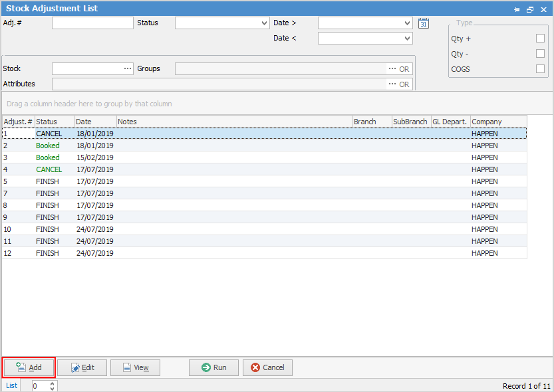Open the Groups ellipsis selector
Viewport: 554px width, 392px height.
392,69
